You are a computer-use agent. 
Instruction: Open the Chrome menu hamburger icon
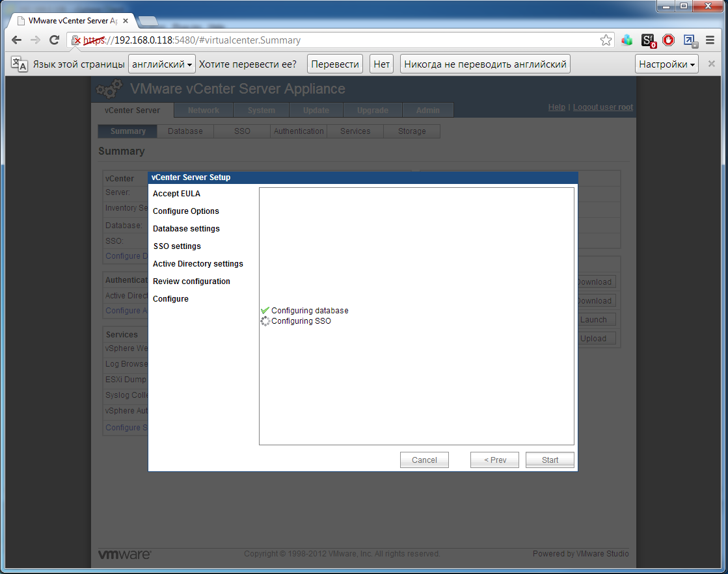(710, 40)
